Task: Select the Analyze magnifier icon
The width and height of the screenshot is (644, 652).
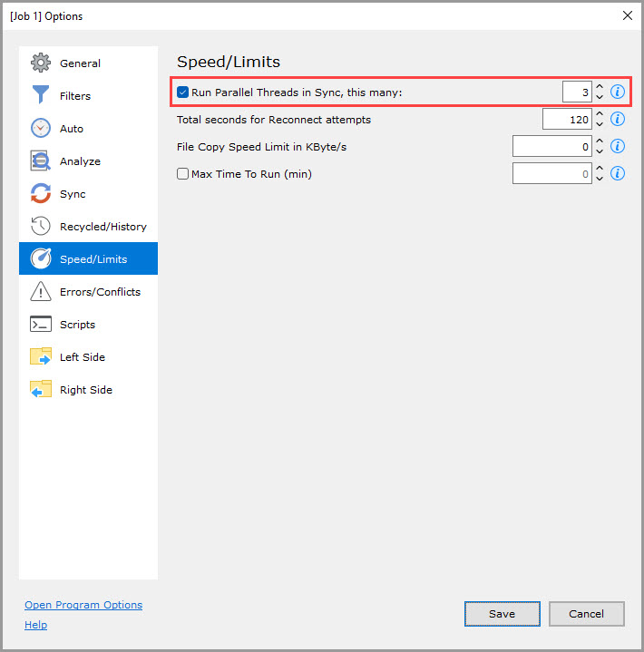Action: 41,161
